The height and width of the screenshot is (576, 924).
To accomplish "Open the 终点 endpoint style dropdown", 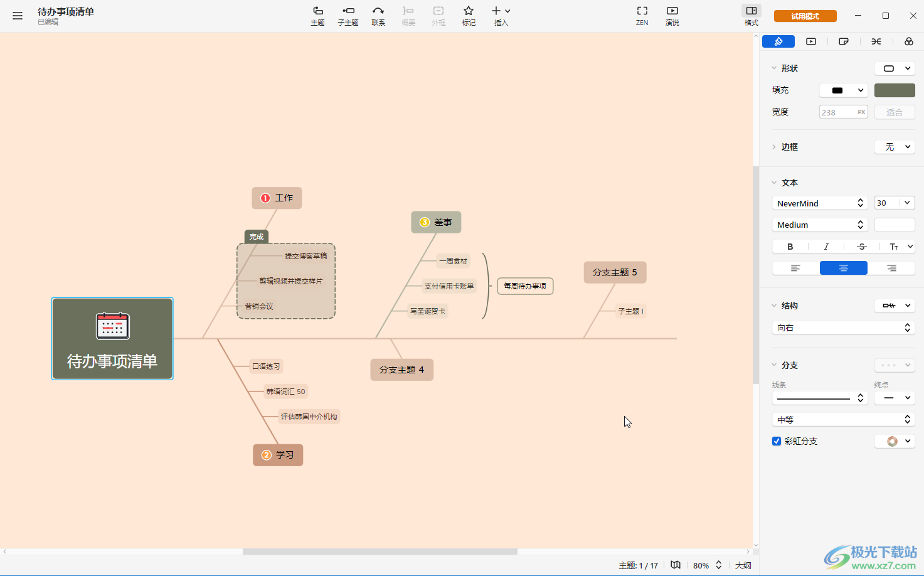I will (895, 398).
